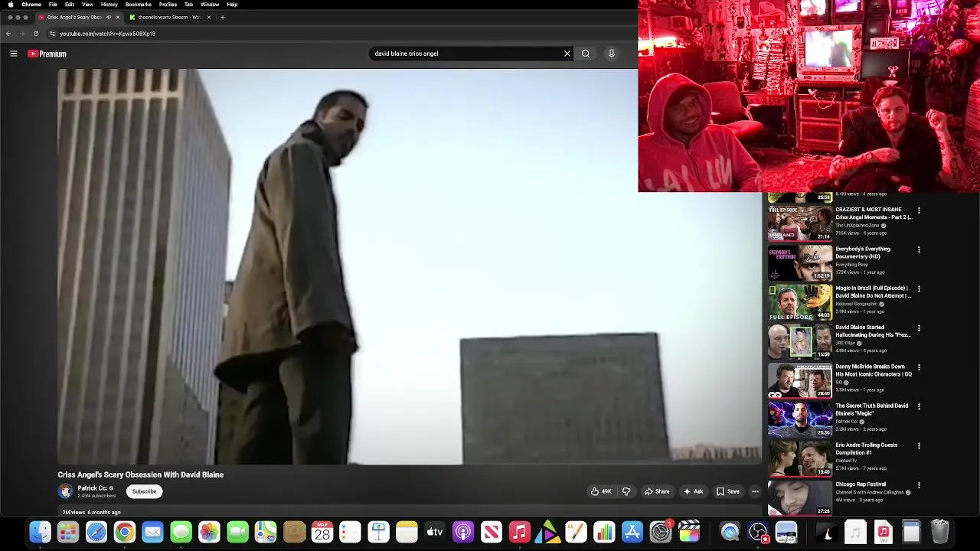Viewport: 980px width, 551px height.
Task: Open Craziest & Most Insane Criss Angel thumbnail
Action: 800,223
